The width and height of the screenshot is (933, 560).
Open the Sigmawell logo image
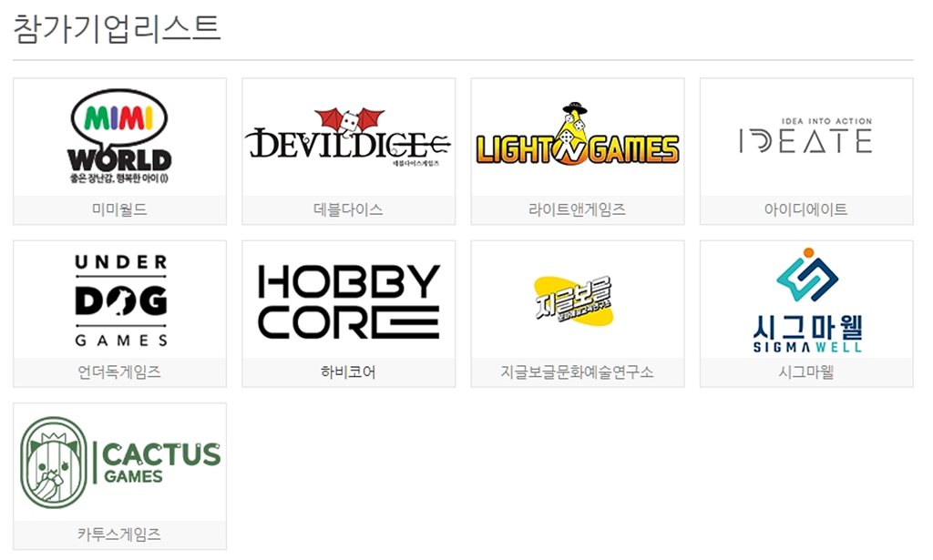point(807,300)
